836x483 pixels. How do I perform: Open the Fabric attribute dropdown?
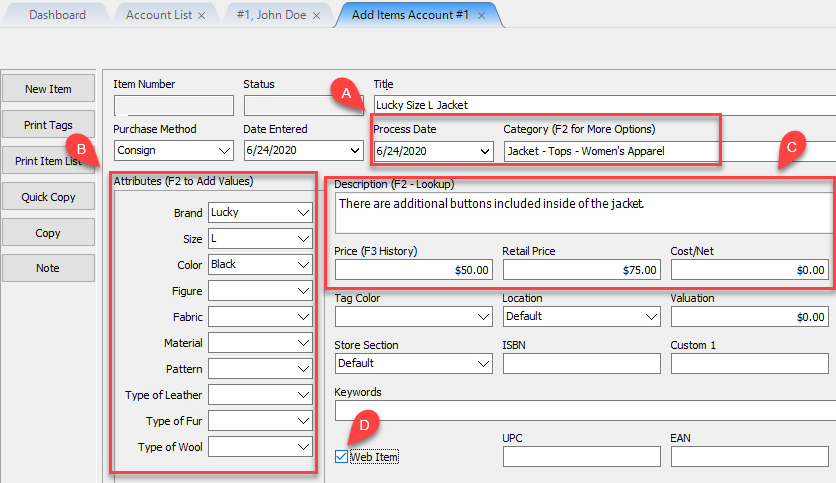[303, 317]
